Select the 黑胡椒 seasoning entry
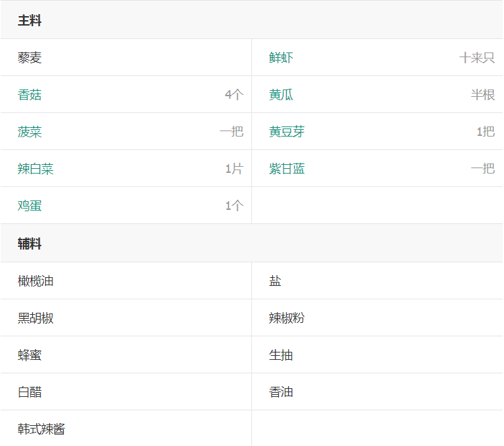Image resolution: width=504 pixels, height=446 pixels. 36,318
